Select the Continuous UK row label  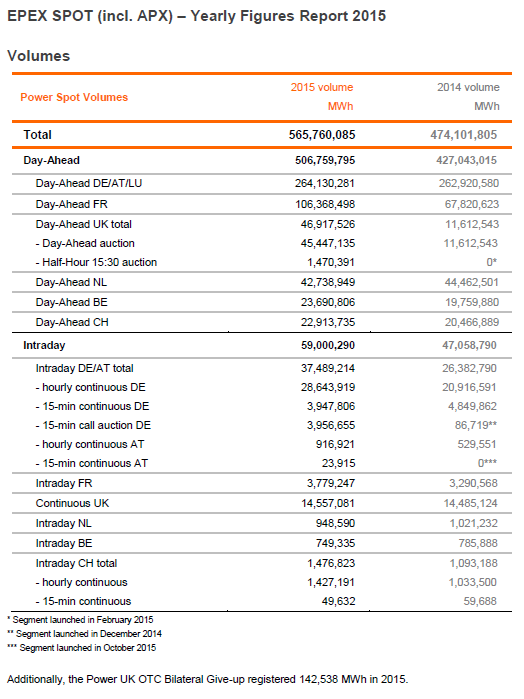72,503
